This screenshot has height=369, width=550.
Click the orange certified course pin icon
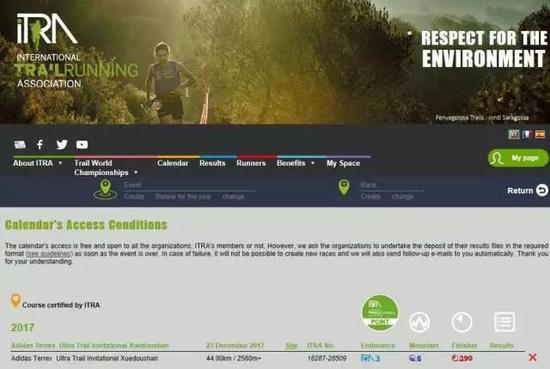click(15, 301)
